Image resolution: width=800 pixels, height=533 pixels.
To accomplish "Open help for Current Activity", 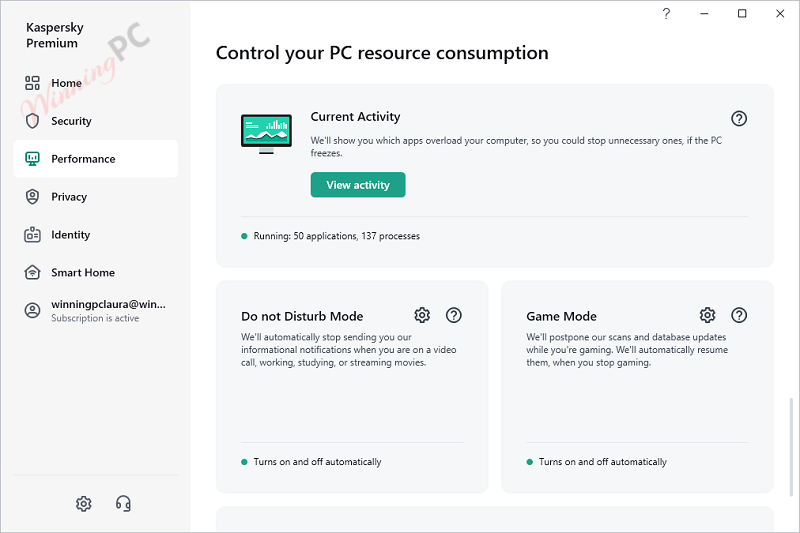I will point(739,118).
